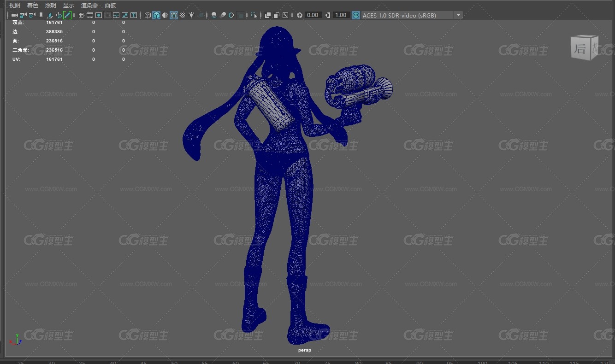Click the highlighted Grease Pencil icon
615x364 pixels.
(x=67, y=15)
